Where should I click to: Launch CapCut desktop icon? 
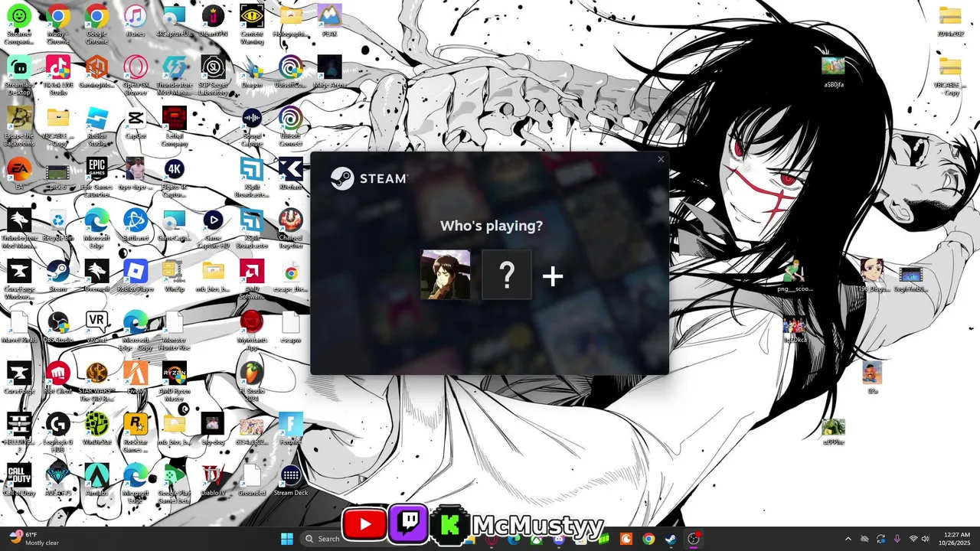click(136, 123)
